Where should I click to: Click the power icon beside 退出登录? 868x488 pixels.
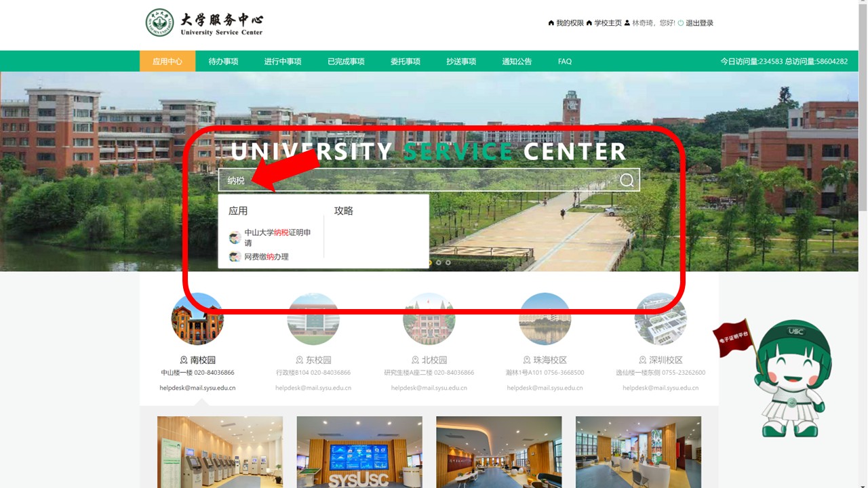pyautogui.click(x=681, y=23)
